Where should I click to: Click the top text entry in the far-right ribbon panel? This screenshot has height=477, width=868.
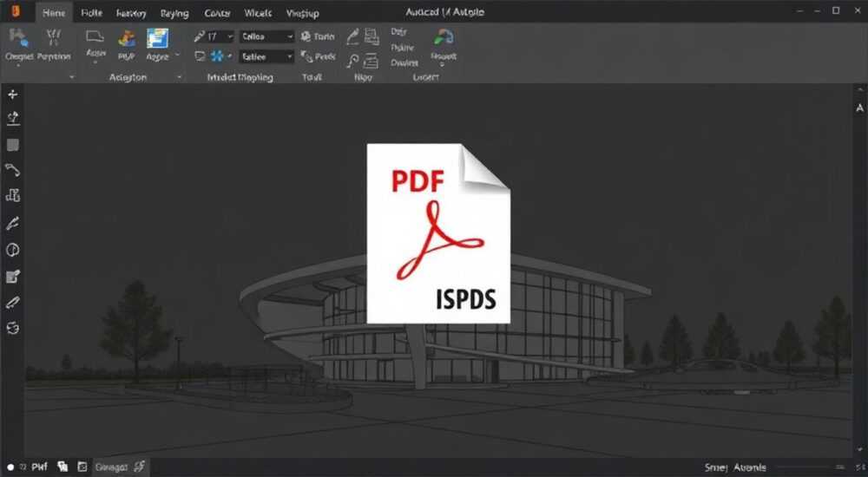(398, 31)
